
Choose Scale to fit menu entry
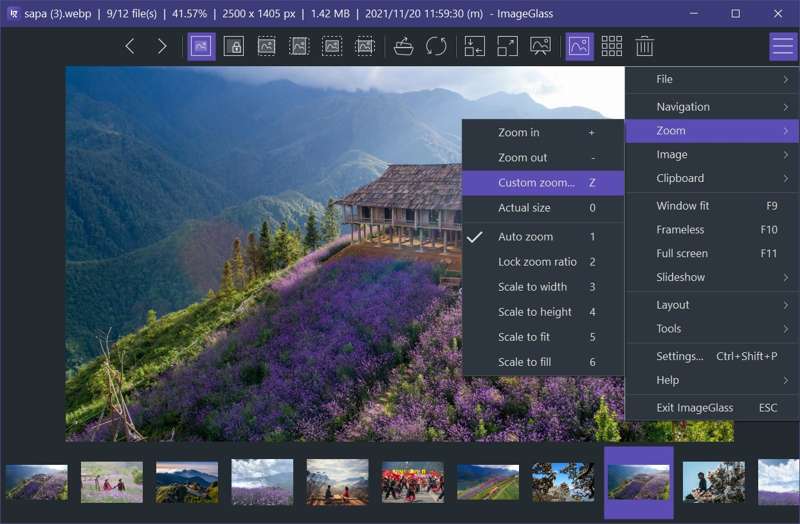[x=524, y=337]
